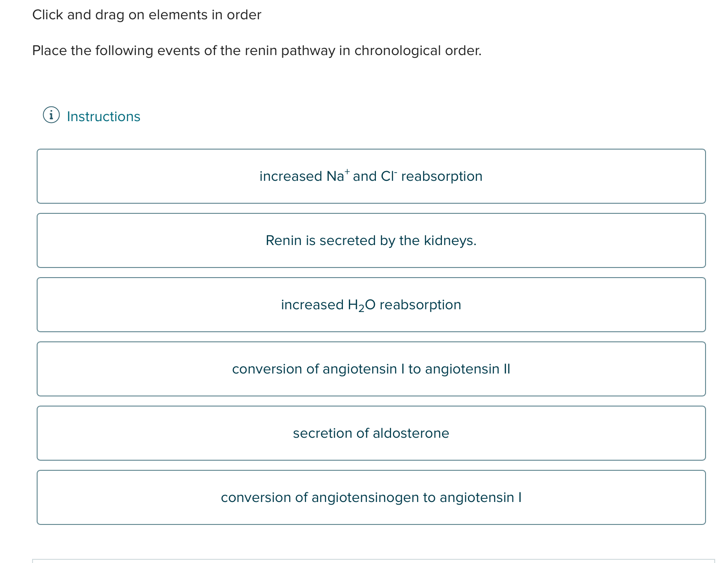Click the partially visible element at the bottom
This screenshot has width=728, height=563.
click(371, 560)
